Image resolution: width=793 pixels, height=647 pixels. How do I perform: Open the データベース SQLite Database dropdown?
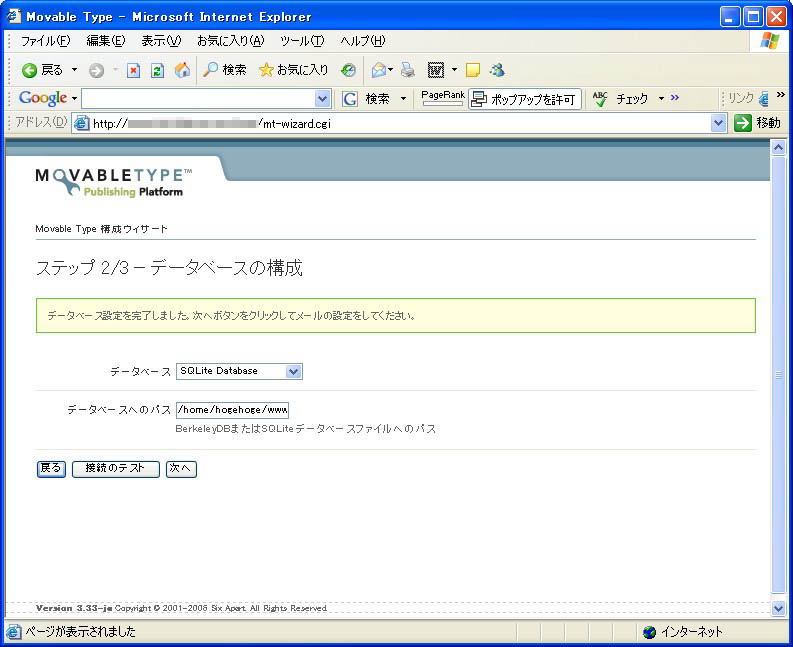(239, 371)
